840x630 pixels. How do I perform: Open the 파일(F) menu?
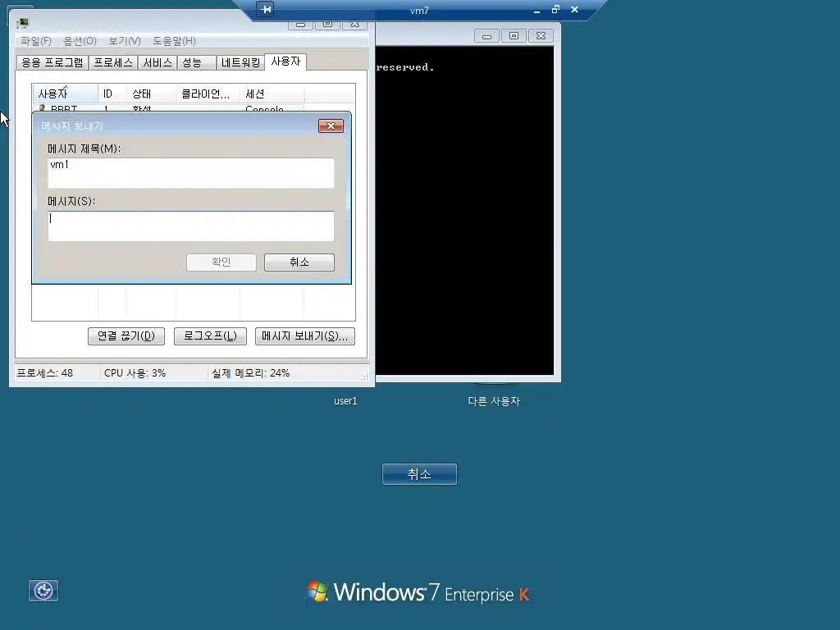[x=36, y=41]
